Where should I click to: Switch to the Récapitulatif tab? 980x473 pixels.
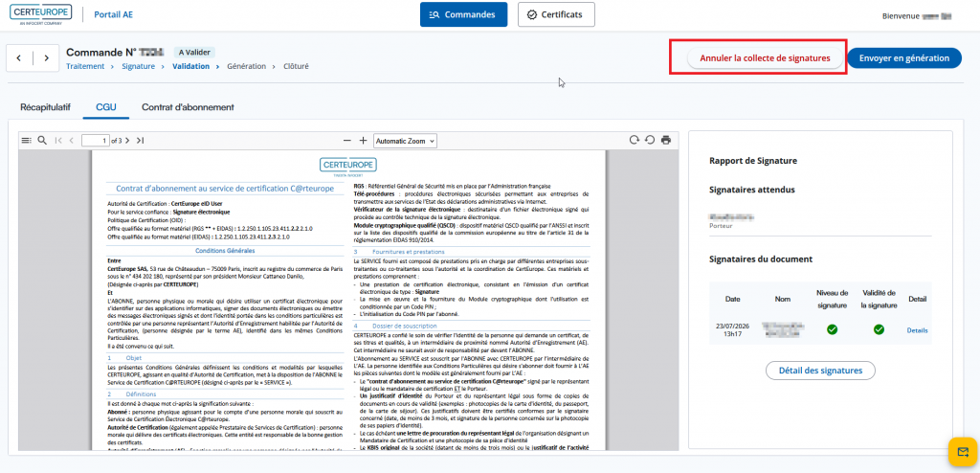[x=45, y=107]
